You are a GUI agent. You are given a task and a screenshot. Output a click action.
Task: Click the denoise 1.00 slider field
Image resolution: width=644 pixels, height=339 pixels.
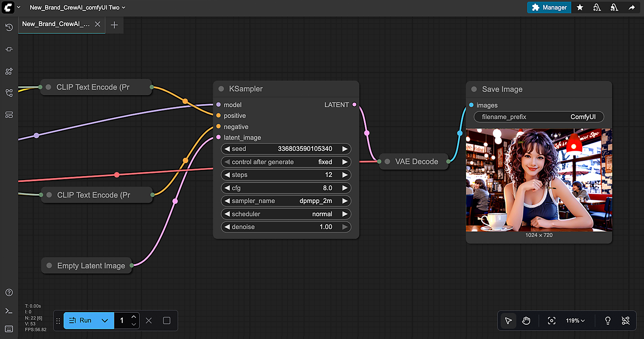click(286, 227)
